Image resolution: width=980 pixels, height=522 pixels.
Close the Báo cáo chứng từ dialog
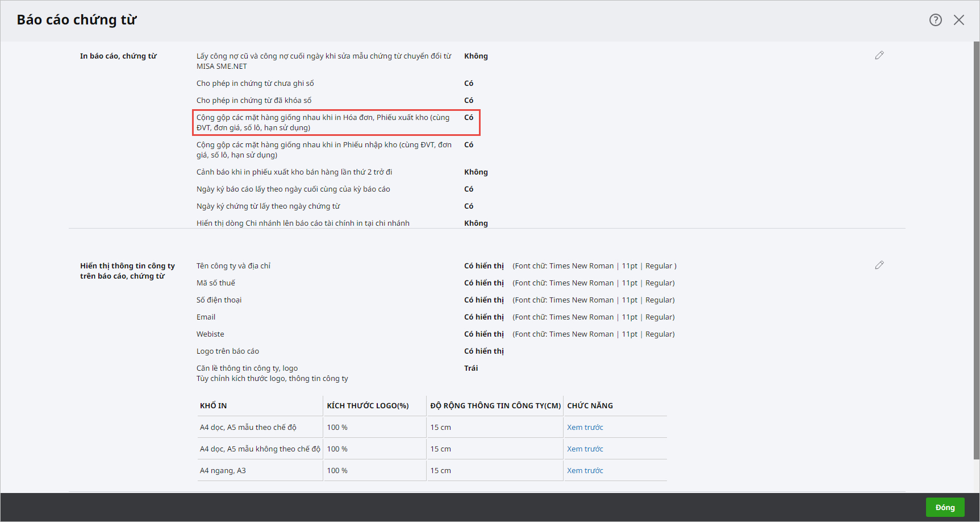[x=959, y=20]
